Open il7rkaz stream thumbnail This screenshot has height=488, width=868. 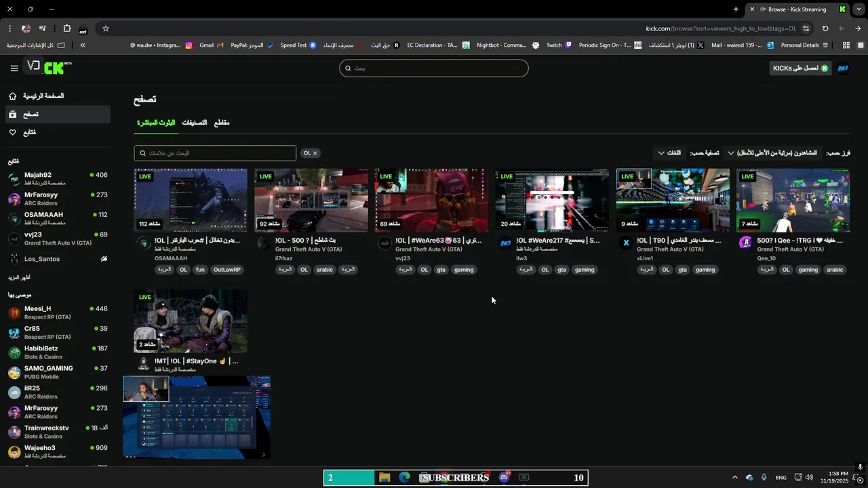point(311,201)
